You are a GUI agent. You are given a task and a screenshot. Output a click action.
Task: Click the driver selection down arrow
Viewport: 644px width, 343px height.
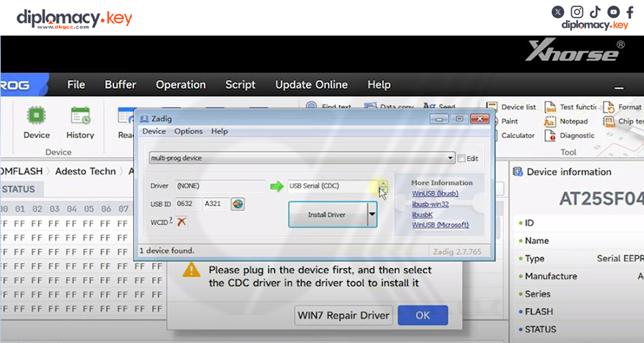[383, 189]
